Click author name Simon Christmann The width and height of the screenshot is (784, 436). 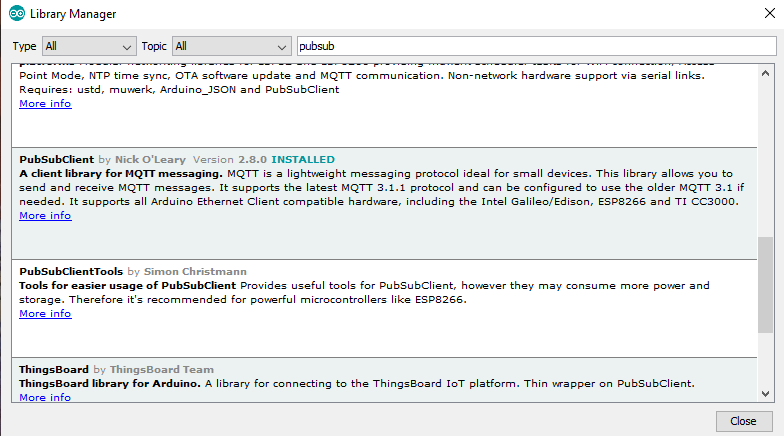tap(195, 272)
